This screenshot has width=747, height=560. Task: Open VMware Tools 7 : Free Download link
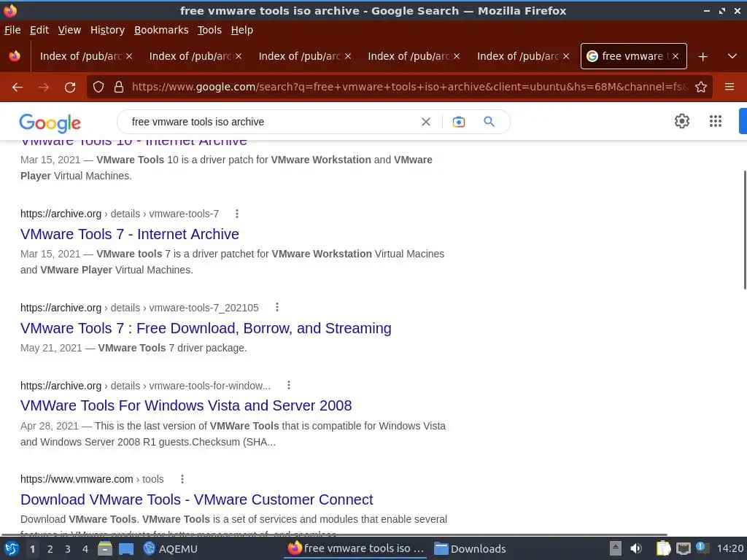click(x=206, y=328)
